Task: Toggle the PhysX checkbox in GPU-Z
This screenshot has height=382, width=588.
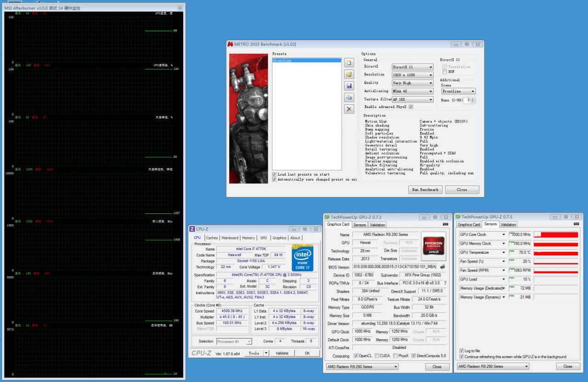Action: pyautogui.click(x=395, y=356)
